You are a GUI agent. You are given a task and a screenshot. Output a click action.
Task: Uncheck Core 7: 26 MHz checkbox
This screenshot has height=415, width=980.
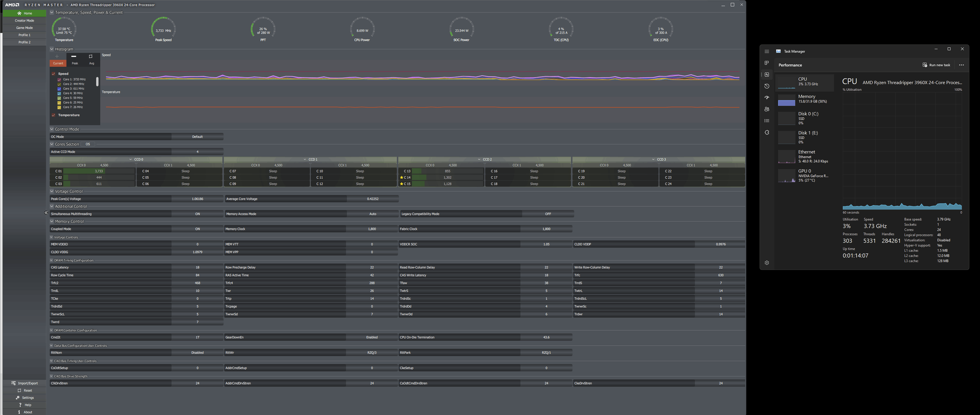(59, 107)
